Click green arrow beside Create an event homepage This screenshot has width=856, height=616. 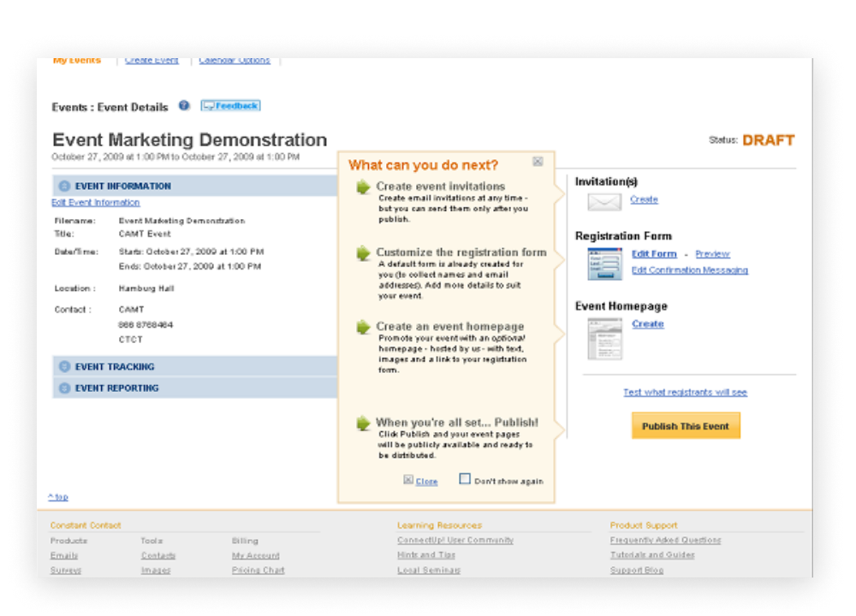(x=363, y=328)
